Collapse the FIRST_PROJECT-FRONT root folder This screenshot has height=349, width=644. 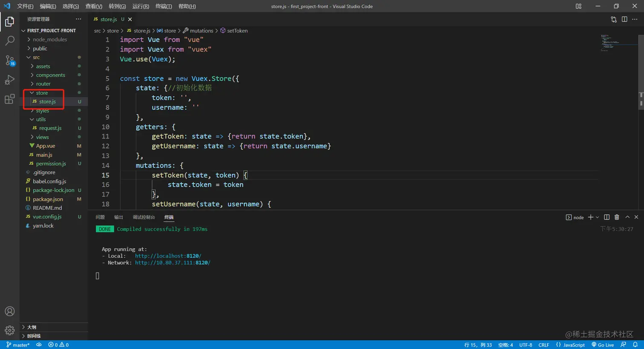[x=51, y=31]
